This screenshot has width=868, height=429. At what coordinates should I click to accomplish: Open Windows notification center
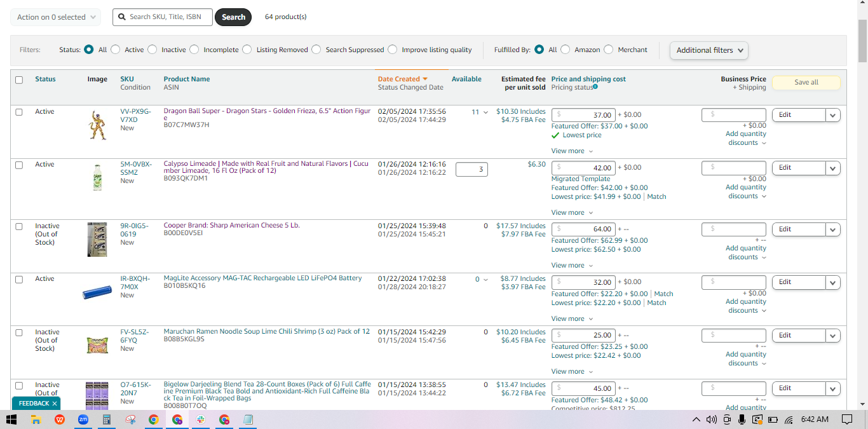point(846,419)
